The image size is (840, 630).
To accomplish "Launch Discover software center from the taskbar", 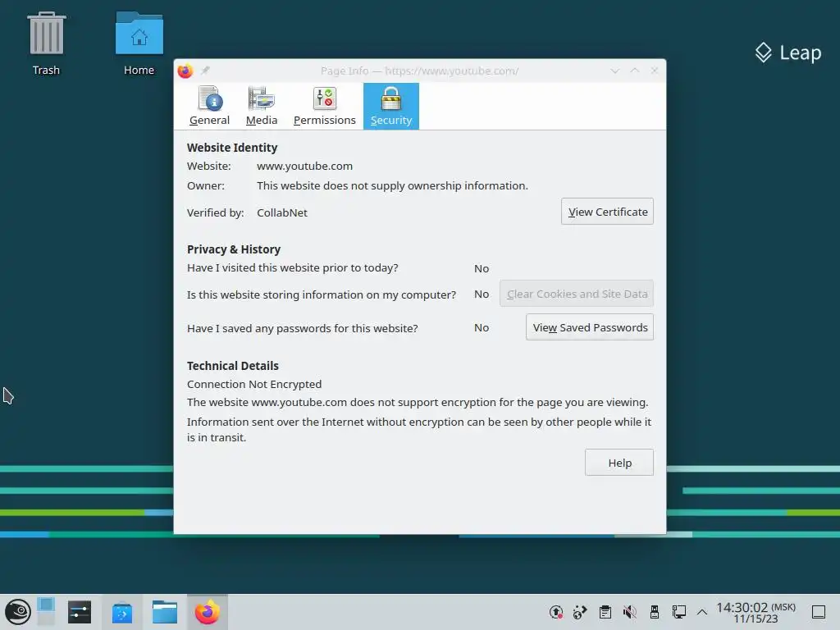I will 122,612.
